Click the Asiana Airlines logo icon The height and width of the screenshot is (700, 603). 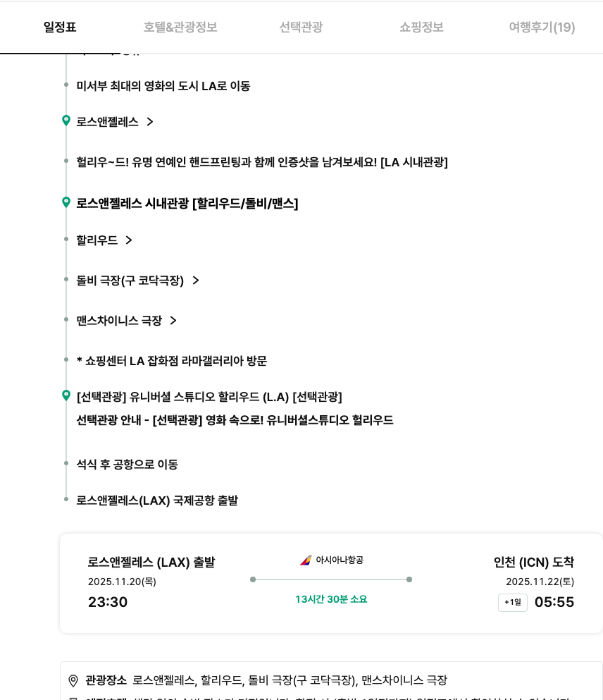point(306,560)
